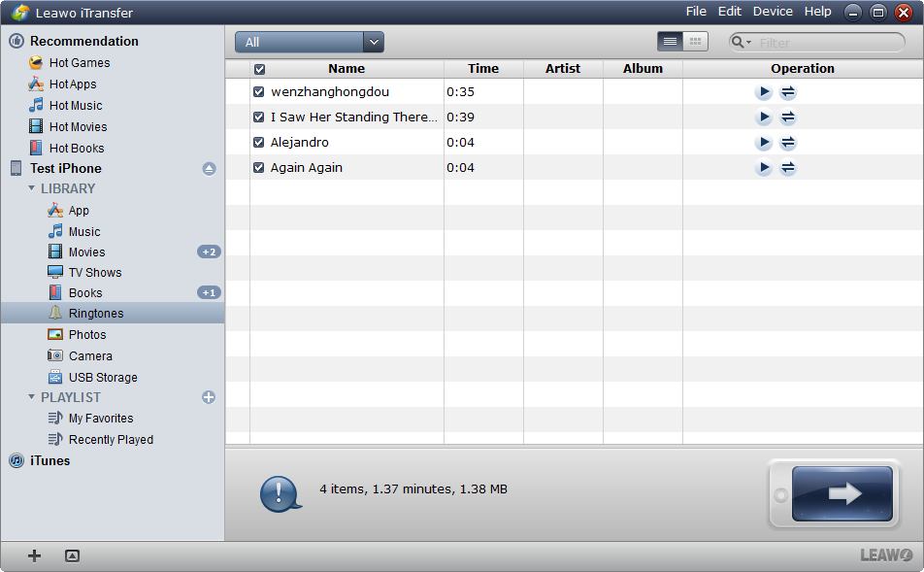Viewport: 924px width, 572px height.
Task: Select the Test iPhone device
Action: [x=65, y=169]
